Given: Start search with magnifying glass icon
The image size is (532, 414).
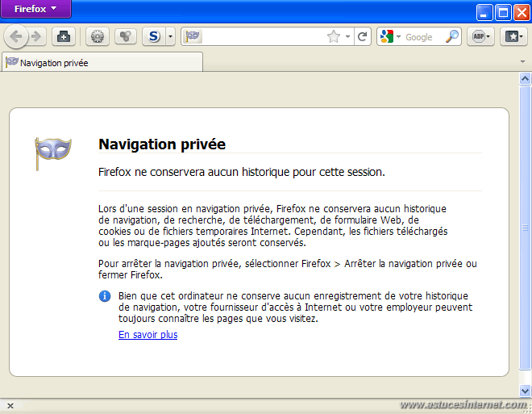Looking at the screenshot, I should pos(452,36).
